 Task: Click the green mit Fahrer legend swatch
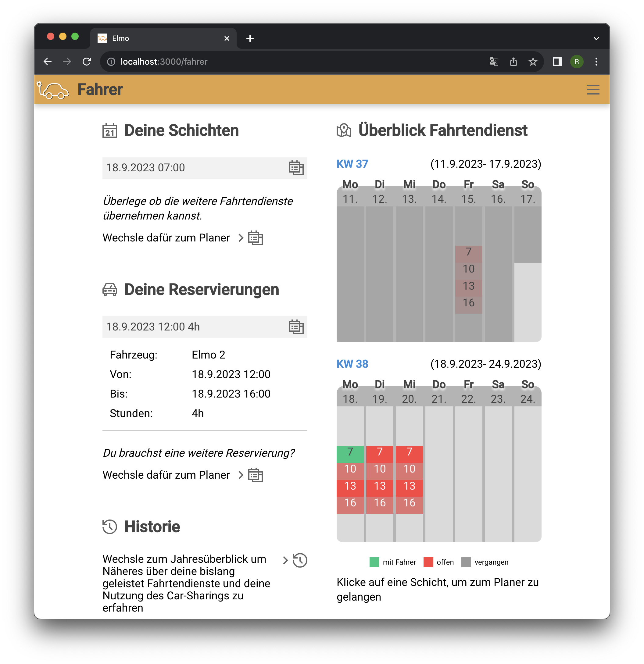(x=374, y=562)
